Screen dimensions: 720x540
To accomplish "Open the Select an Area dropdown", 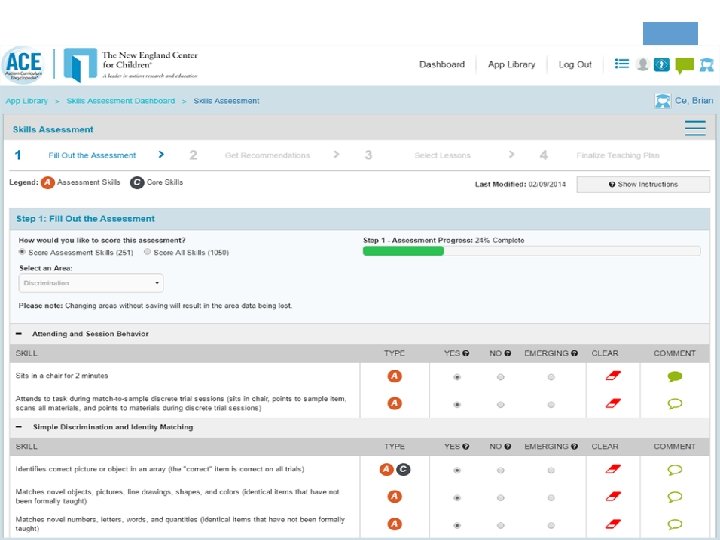I will coord(91,283).
